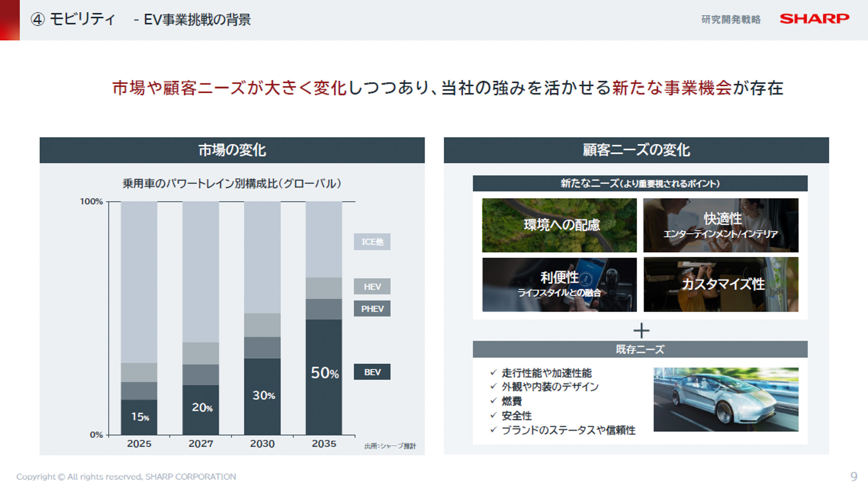Click the SHARP logo
Image resolution: width=868 pixels, height=485 pixels.
[814, 19]
